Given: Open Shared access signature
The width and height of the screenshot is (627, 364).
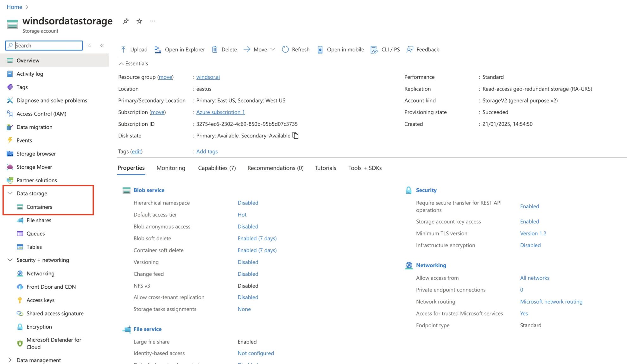Looking at the screenshot, I should click(x=55, y=313).
